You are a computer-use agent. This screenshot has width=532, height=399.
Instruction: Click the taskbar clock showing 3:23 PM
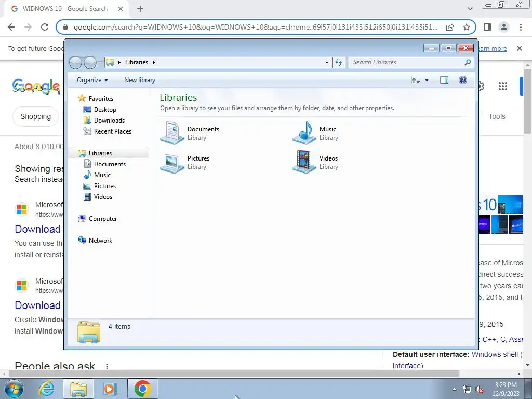(x=506, y=389)
